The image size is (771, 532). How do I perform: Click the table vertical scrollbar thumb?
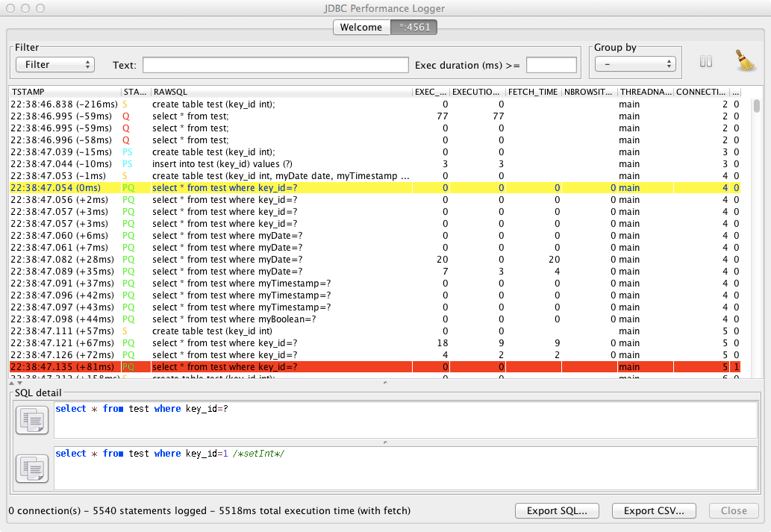[757, 106]
